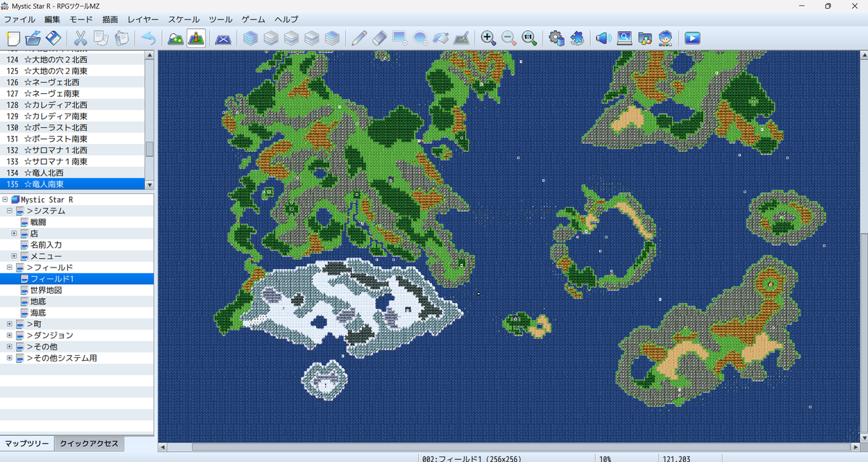Open the ゲーム menu

tap(253, 20)
